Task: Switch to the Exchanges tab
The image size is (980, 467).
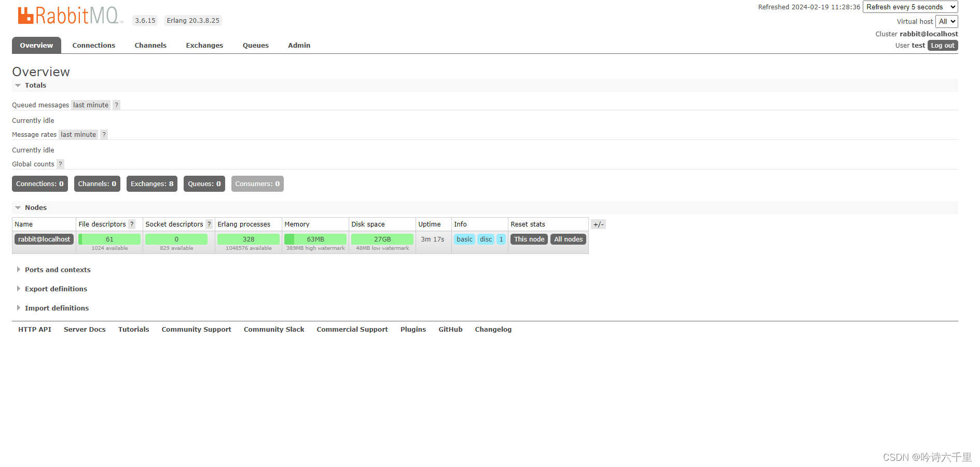Action: [204, 45]
